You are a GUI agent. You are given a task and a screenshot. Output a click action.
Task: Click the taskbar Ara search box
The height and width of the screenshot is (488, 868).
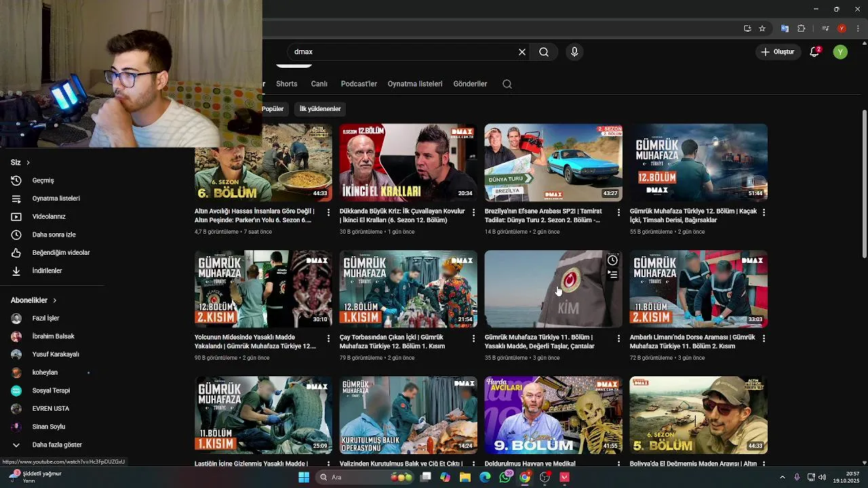pos(366,477)
